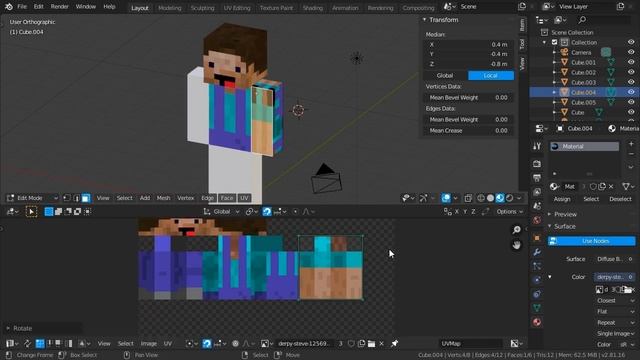The height and width of the screenshot is (360, 640).
Task: Open the Options dropdown in viewport header
Action: [x=509, y=211]
